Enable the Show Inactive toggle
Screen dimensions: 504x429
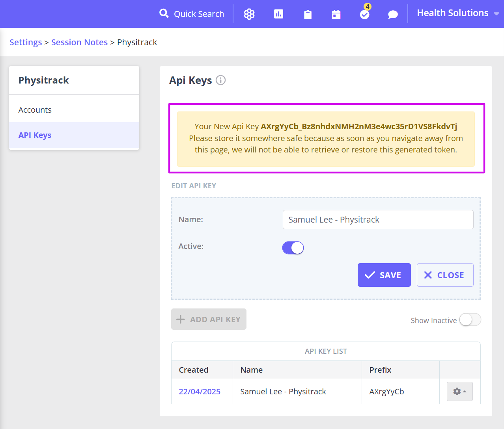tap(470, 320)
